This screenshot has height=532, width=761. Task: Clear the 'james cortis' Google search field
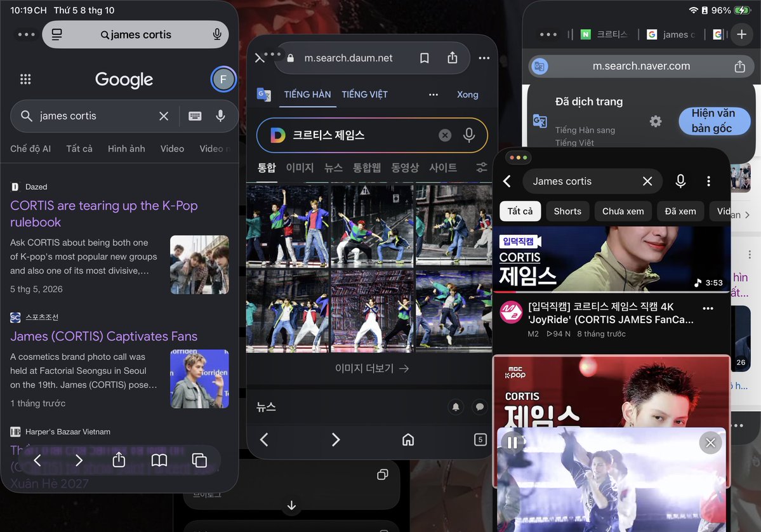164,116
